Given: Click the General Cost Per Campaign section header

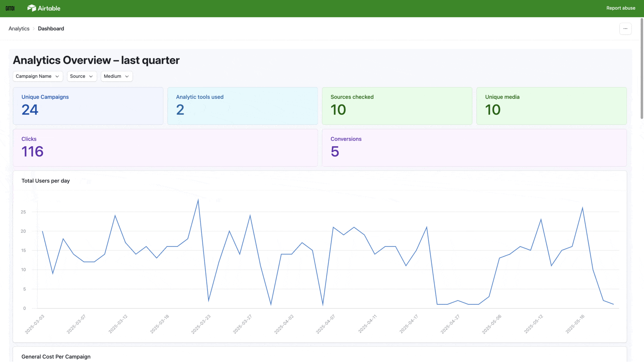Looking at the screenshot, I should [56, 356].
